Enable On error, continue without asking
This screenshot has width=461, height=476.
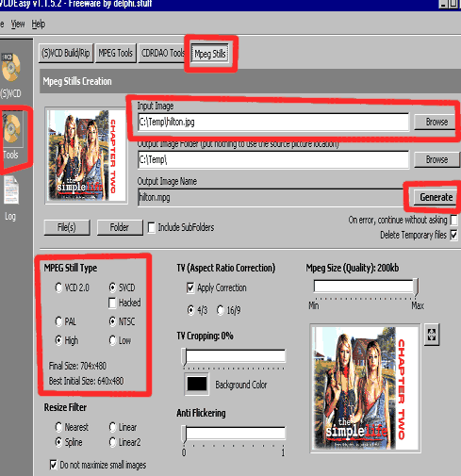click(x=453, y=220)
